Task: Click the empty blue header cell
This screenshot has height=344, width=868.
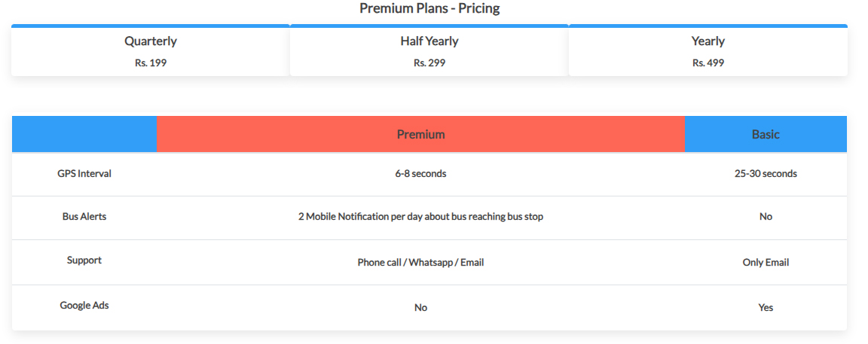Action: click(x=84, y=134)
